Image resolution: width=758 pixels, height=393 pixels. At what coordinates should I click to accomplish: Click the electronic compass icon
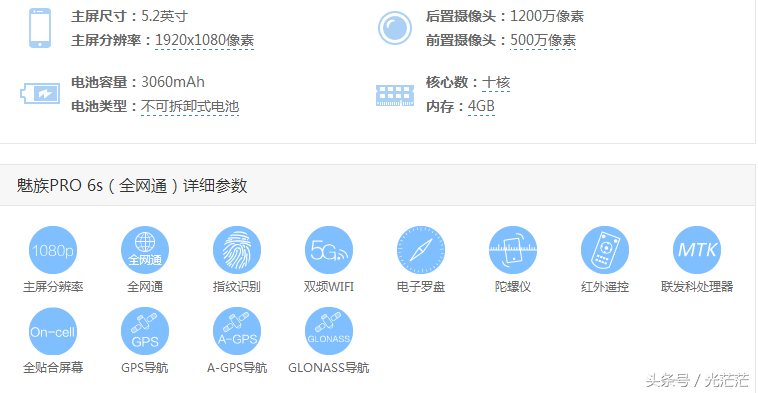coord(421,250)
